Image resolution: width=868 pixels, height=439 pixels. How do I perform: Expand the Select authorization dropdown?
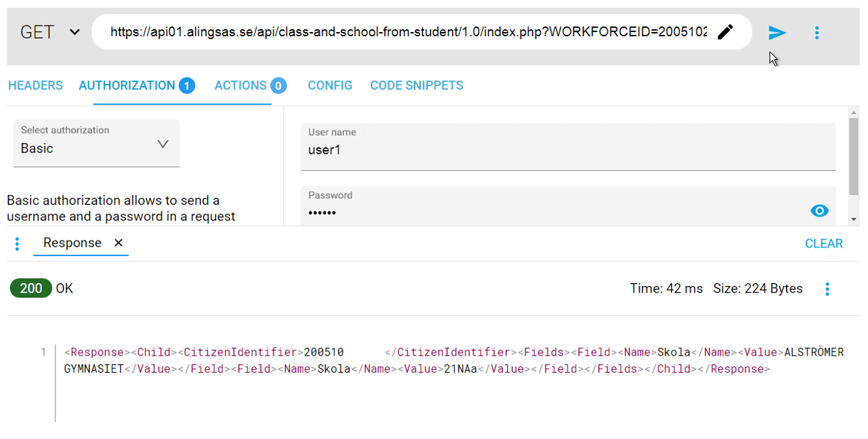pos(97,144)
